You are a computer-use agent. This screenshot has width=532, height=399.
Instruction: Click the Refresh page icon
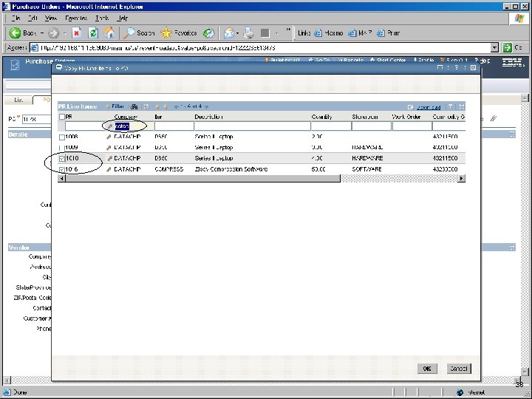(93, 33)
